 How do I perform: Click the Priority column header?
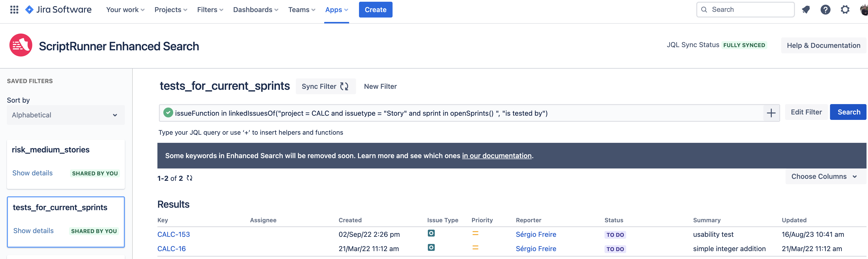pos(482,220)
